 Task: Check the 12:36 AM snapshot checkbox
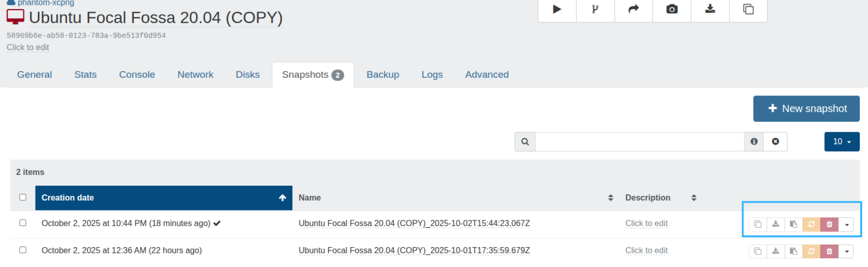[x=23, y=250]
